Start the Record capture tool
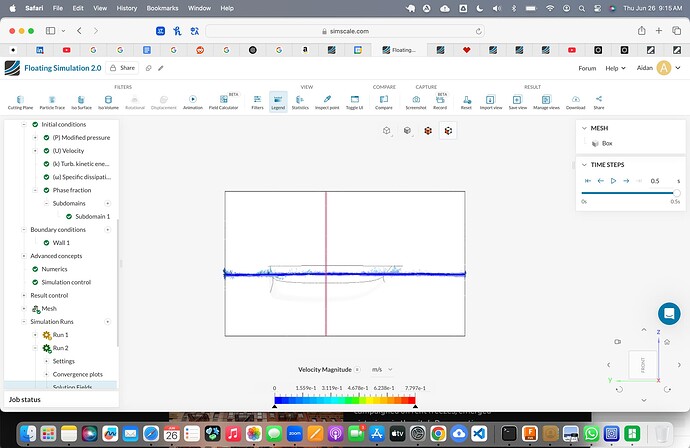The height and width of the screenshot is (448, 690). (x=440, y=103)
